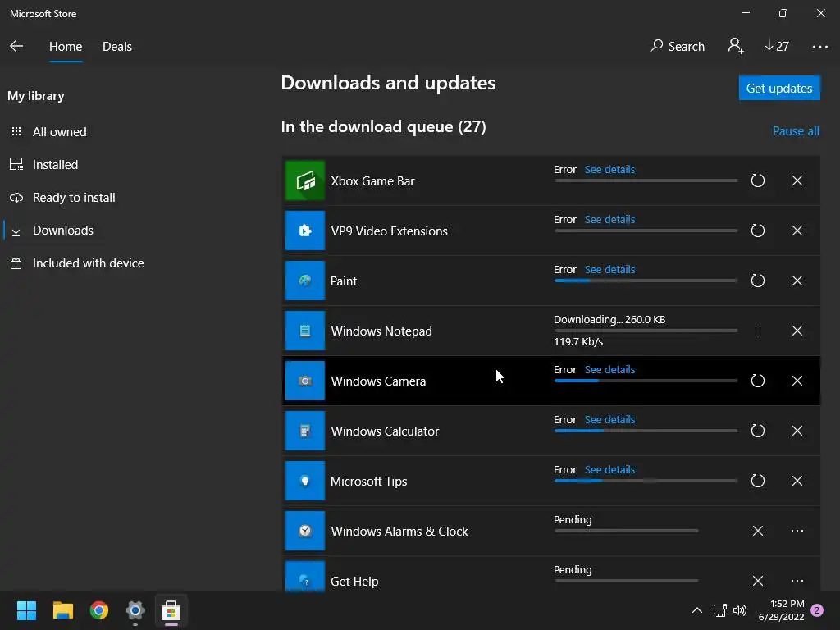
Task: Show hidden system tray icons
Action: coord(697,610)
